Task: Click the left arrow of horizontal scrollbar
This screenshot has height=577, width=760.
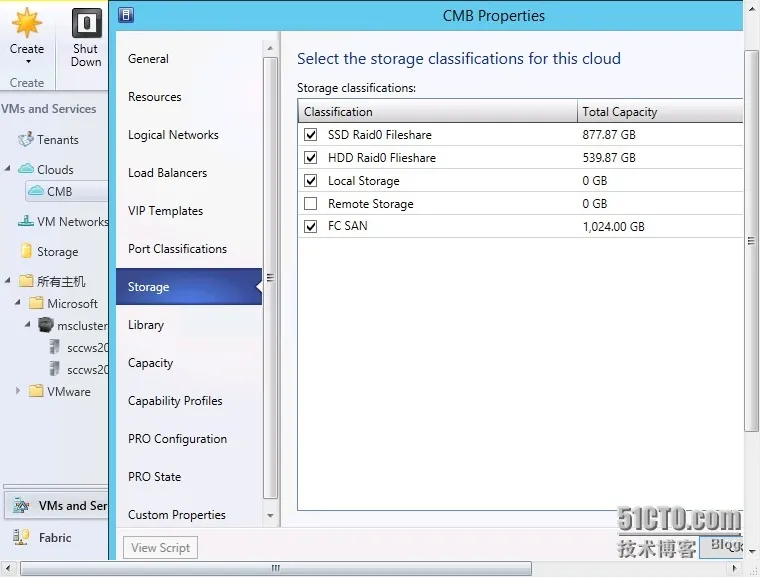Action: tap(8, 568)
